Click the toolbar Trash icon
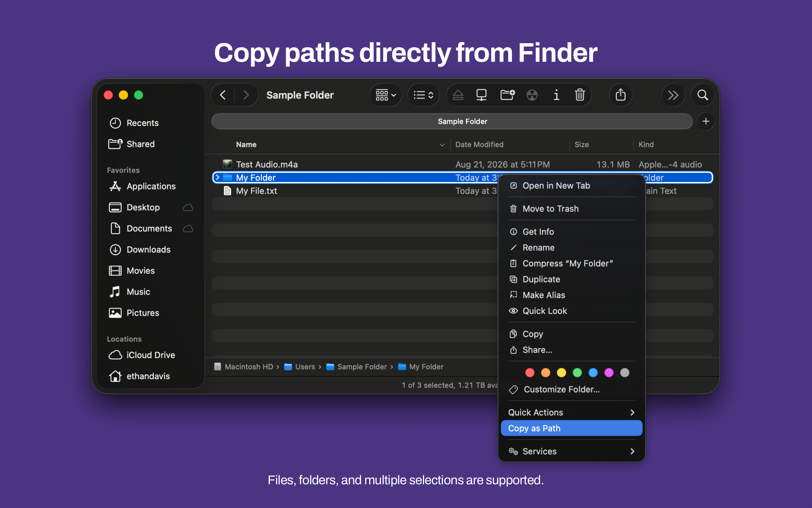This screenshot has width=812, height=508. pyautogui.click(x=580, y=95)
